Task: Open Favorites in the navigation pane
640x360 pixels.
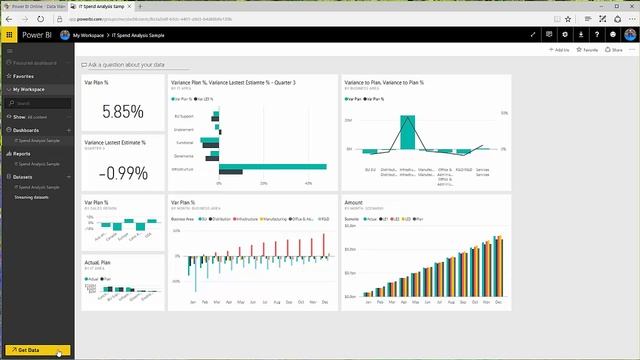Action: [23, 76]
